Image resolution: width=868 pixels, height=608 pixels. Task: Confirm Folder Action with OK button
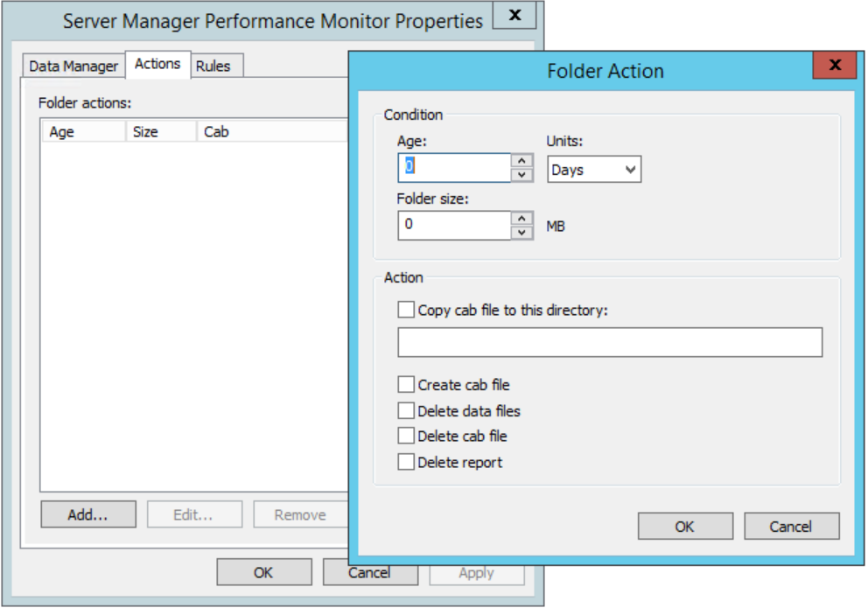point(685,526)
